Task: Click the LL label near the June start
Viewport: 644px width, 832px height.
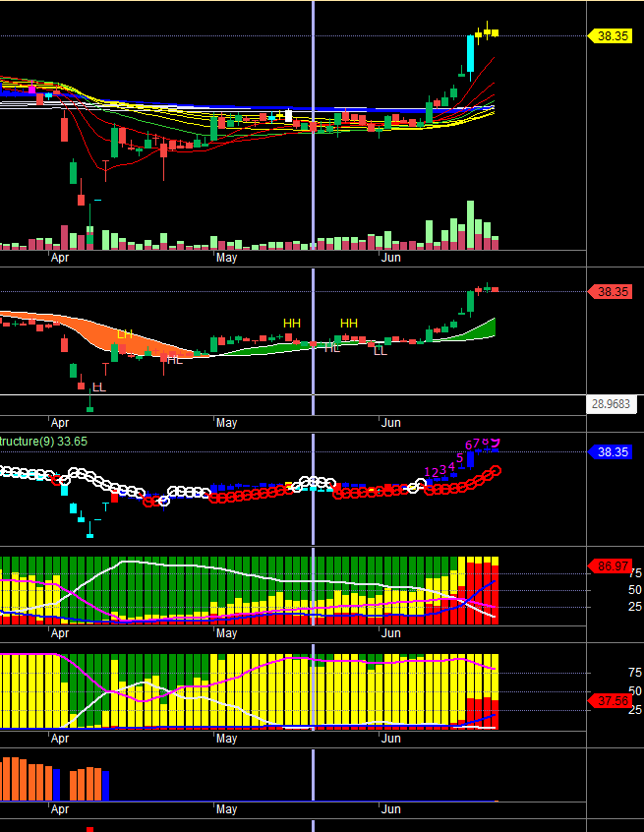Action: (x=381, y=351)
